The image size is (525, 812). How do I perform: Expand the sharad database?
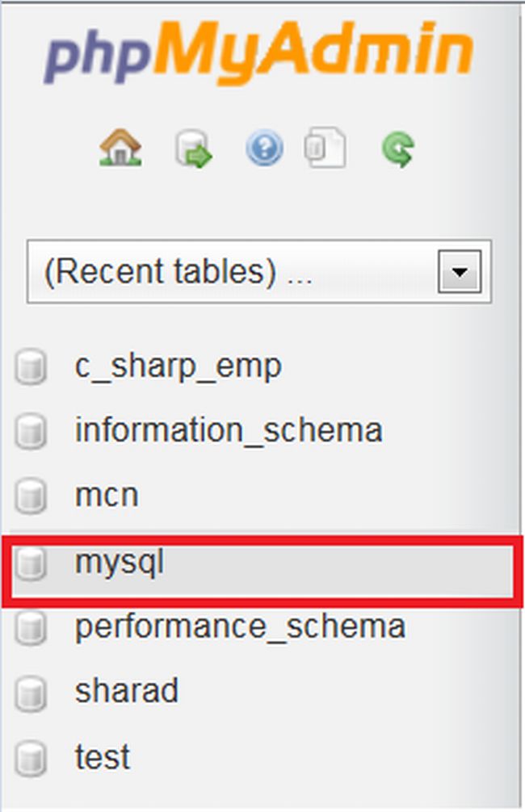(125, 691)
